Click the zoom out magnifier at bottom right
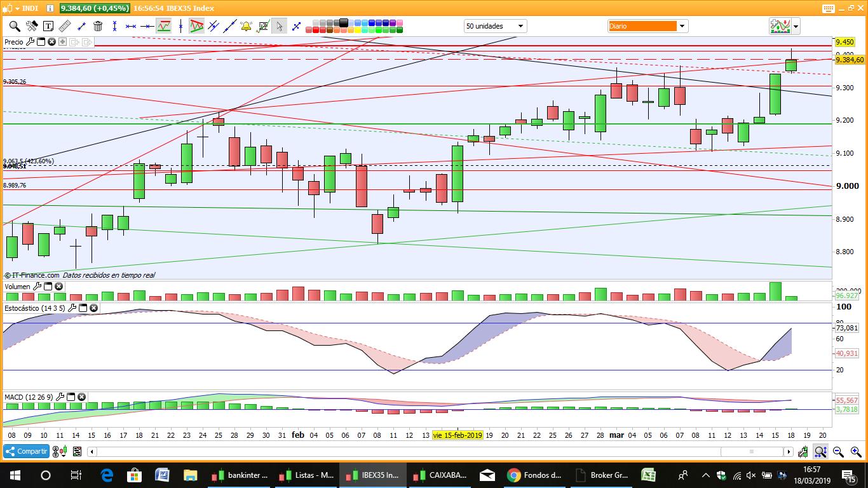 [838, 452]
